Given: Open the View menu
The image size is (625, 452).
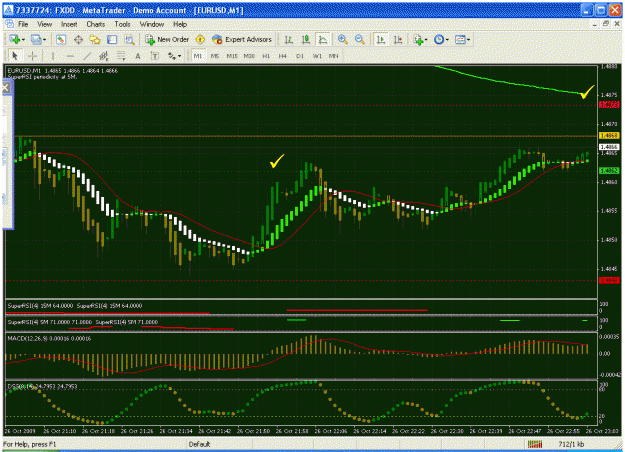Looking at the screenshot, I should pos(45,24).
